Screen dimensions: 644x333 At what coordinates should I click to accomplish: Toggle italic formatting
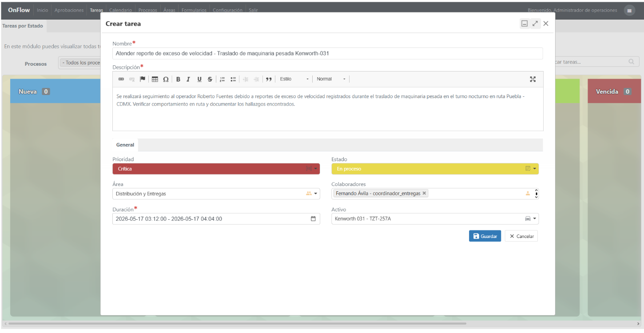click(x=188, y=79)
